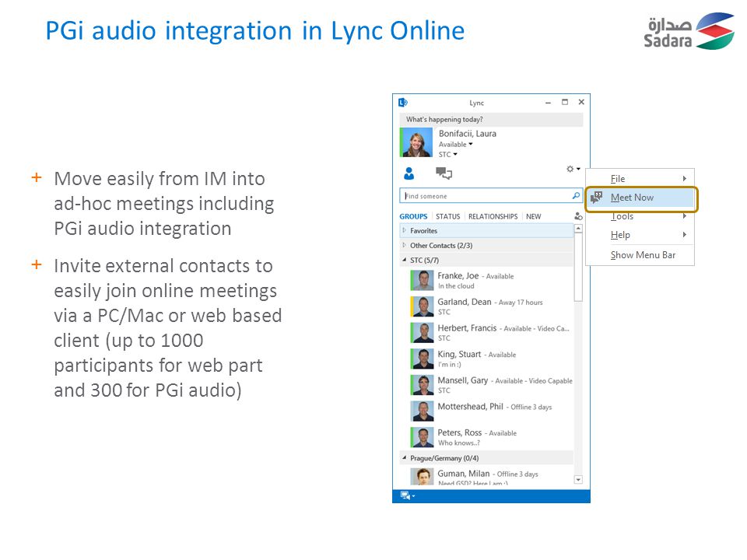Viewport: 747px width, 560px height.
Task: Click the contact list scrollbar thumb
Action: 578,268
